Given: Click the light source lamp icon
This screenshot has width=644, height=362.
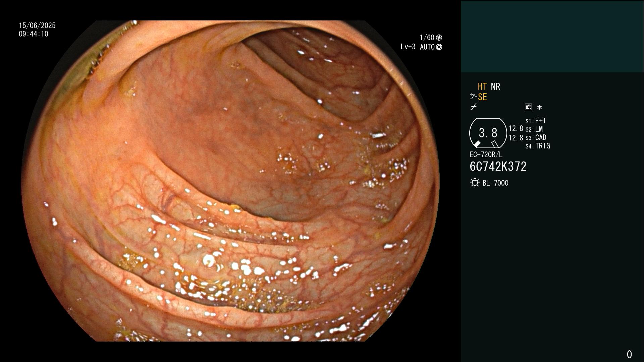Looking at the screenshot, I should 475,183.
